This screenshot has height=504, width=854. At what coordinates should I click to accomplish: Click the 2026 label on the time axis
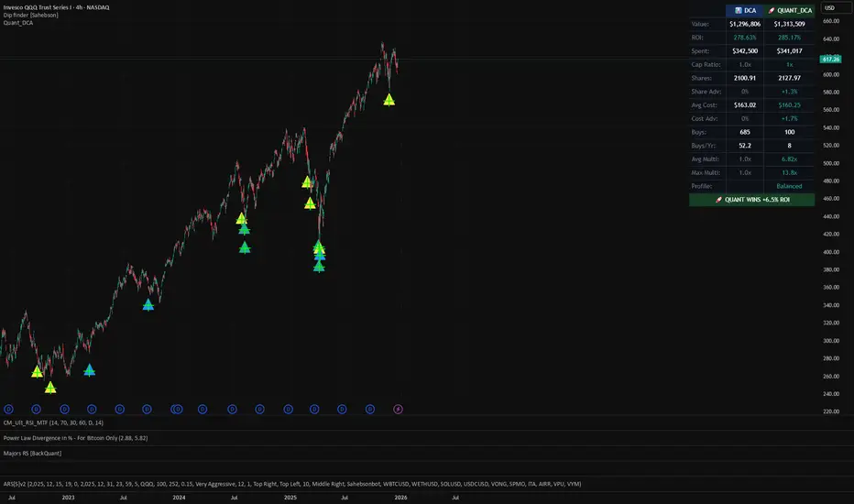click(x=400, y=498)
